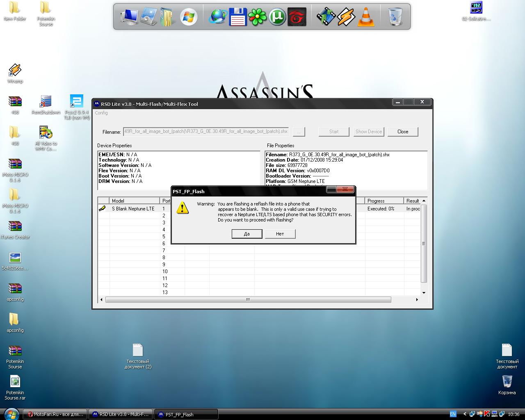This screenshot has height=420, width=525.
Task: Select the All Video to WMV Converter shortcut
Action: tap(46, 139)
